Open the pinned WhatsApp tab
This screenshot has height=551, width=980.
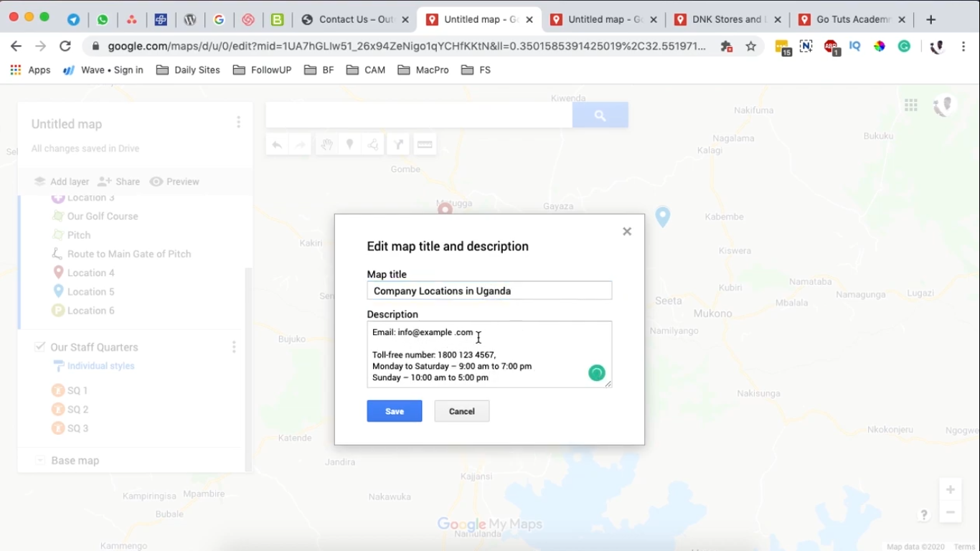tap(103, 19)
